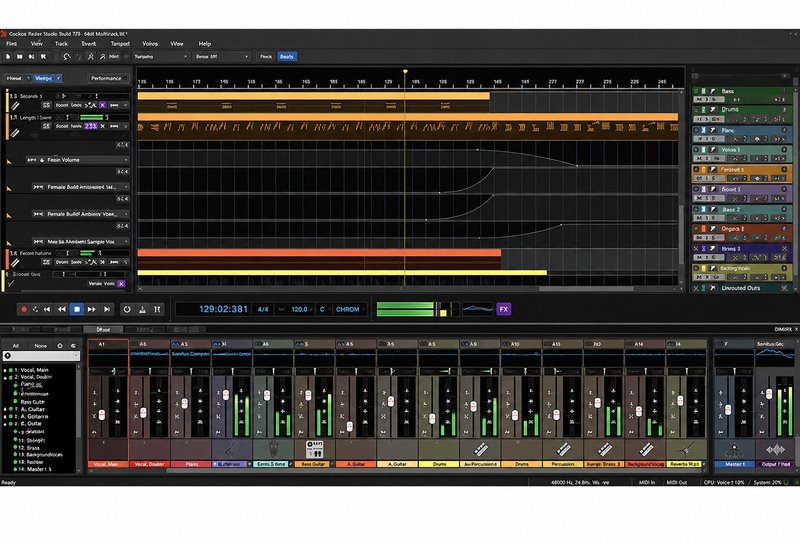Viewport: 800px width, 542px height.
Task: Open the Track menu
Action: point(61,44)
